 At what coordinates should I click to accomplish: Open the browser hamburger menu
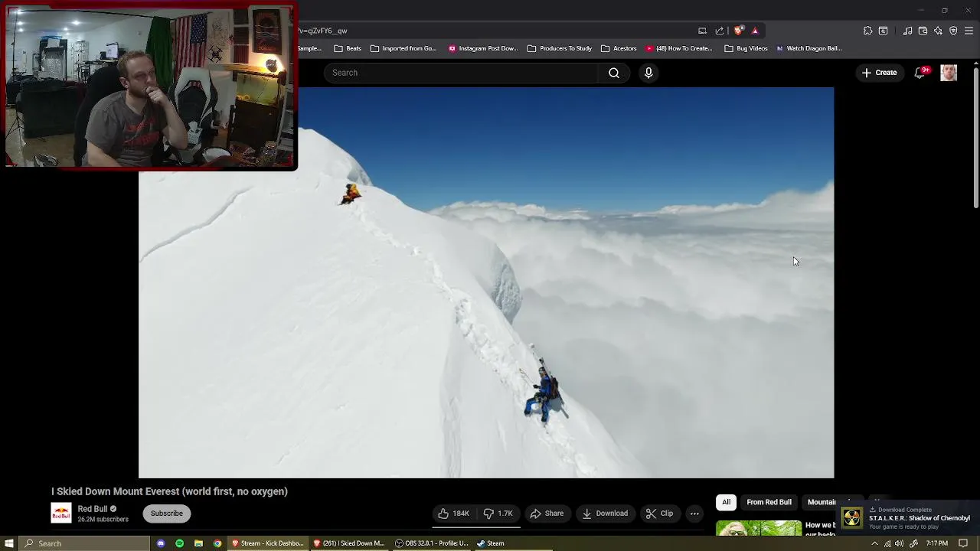click(x=969, y=31)
